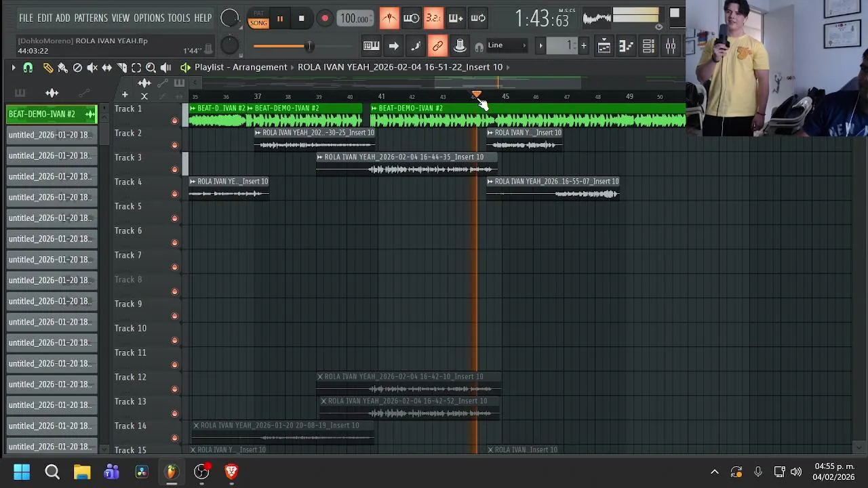Select the Mute tool in playlist toolbar
The height and width of the screenshot is (488, 868).
(x=92, y=67)
